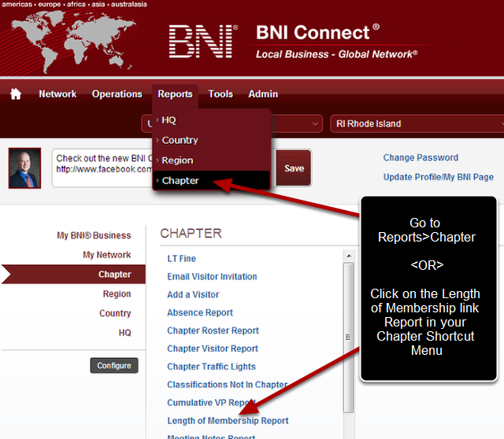This screenshot has height=439, width=504.
Task: Click the user profile photo thumbnail
Action: click(x=24, y=168)
